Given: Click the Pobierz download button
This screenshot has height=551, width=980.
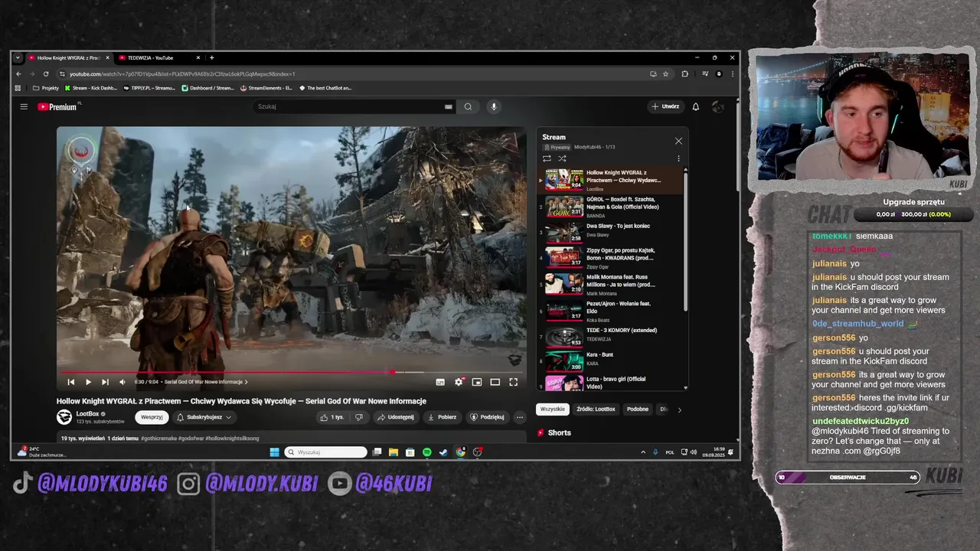Looking at the screenshot, I should click(442, 417).
